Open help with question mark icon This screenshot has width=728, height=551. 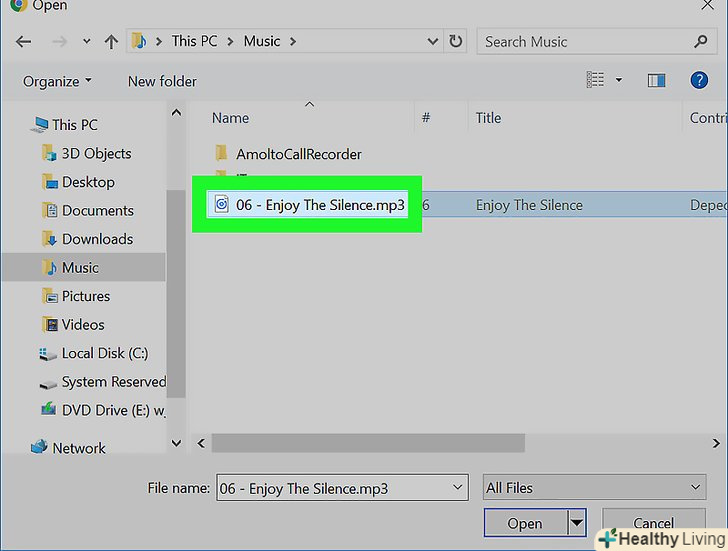[699, 80]
